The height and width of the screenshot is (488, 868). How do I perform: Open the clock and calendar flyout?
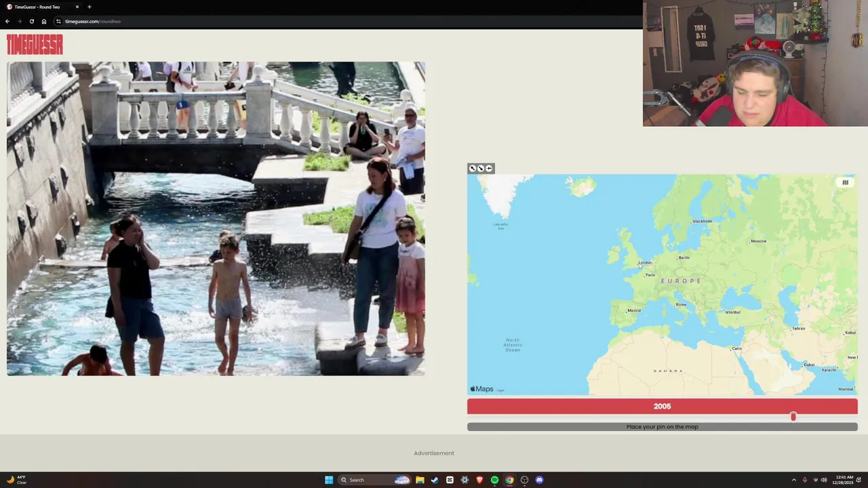tap(843, 480)
